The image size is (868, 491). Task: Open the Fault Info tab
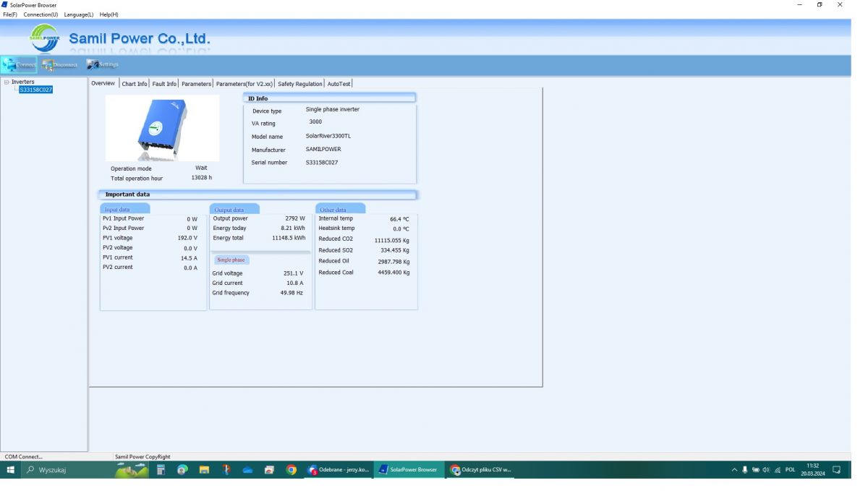point(164,84)
